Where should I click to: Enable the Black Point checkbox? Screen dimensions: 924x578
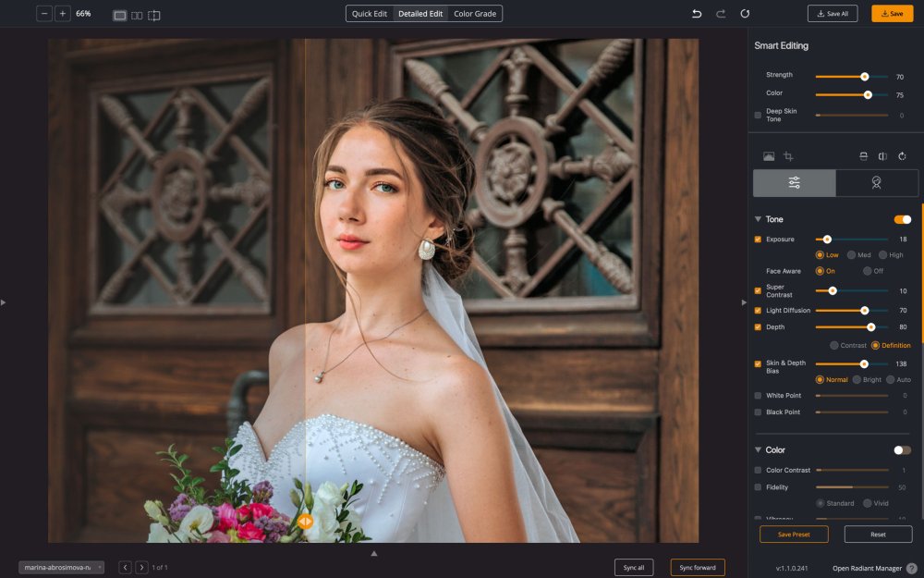758,412
